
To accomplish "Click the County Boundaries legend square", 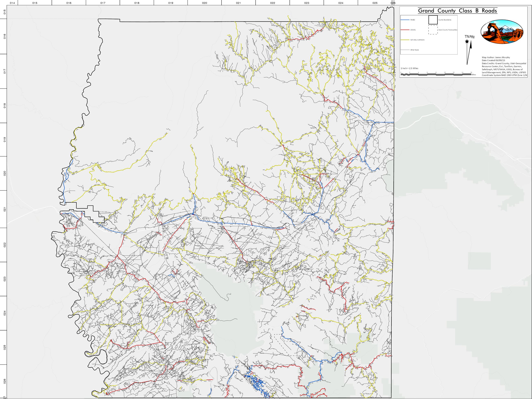I will (x=433, y=20).
